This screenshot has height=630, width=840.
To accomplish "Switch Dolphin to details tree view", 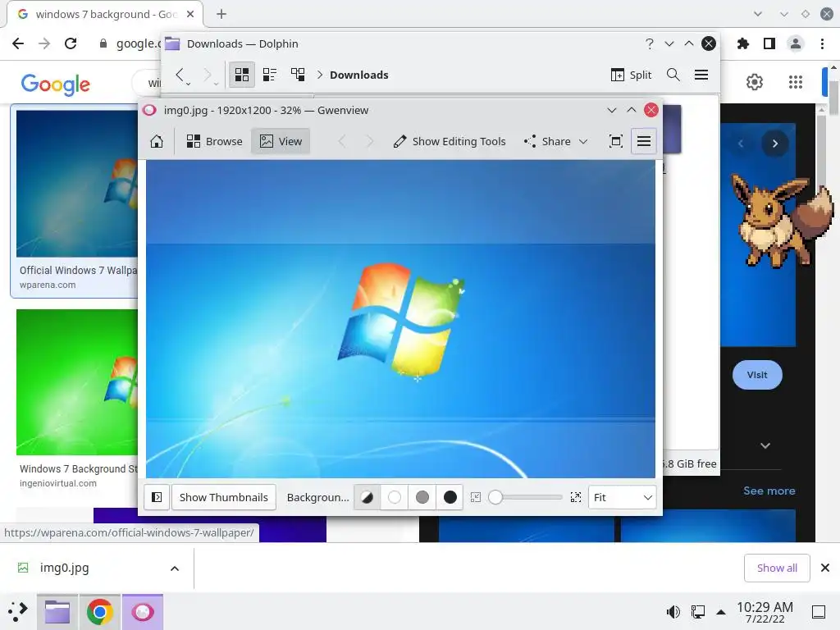I will click(297, 75).
